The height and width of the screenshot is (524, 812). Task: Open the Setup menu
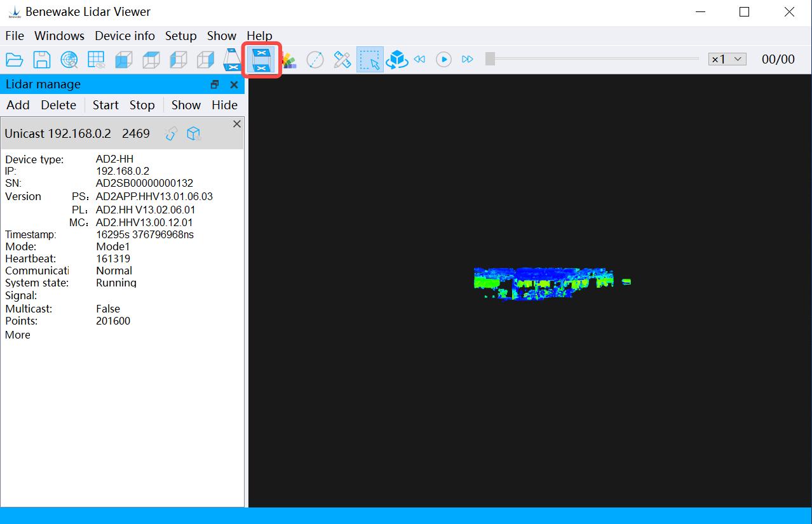coord(181,36)
